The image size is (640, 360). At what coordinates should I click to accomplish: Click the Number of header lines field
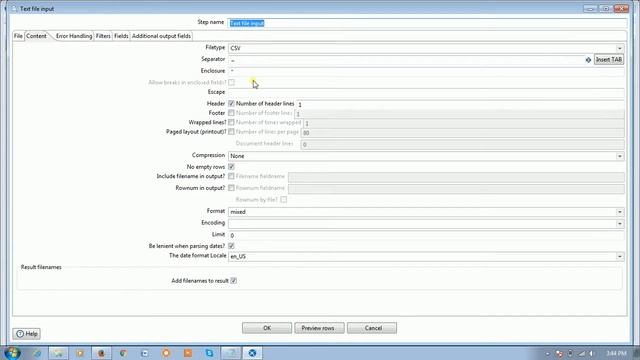[460, 104]
